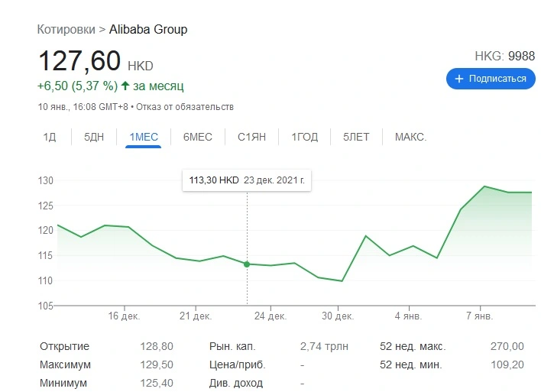The height and width of the screenshot is (392, 541).
Task: Click the HKG: 9988 ticker label
Action: [505, 56]
